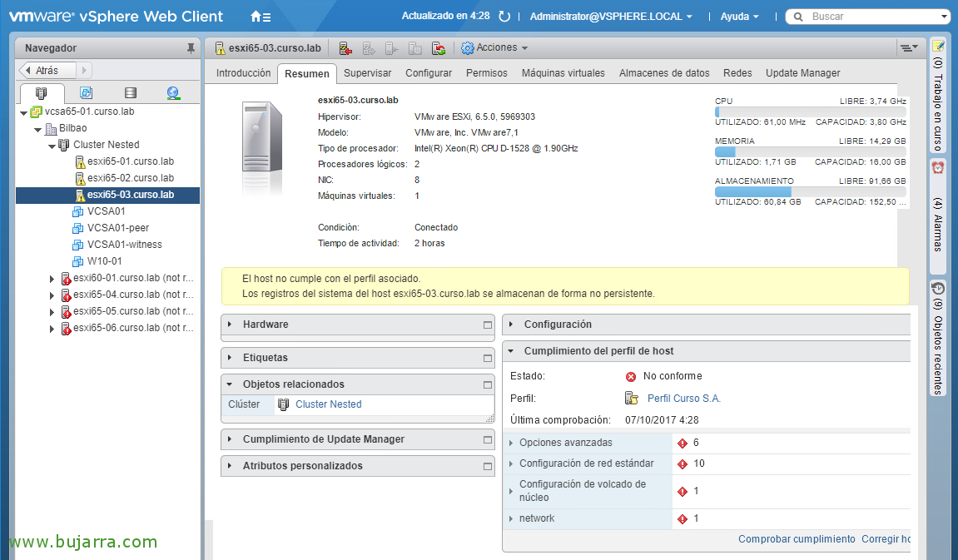Click the first host action toolbar icon
This screenshot has width=958, height=560.
345,48
